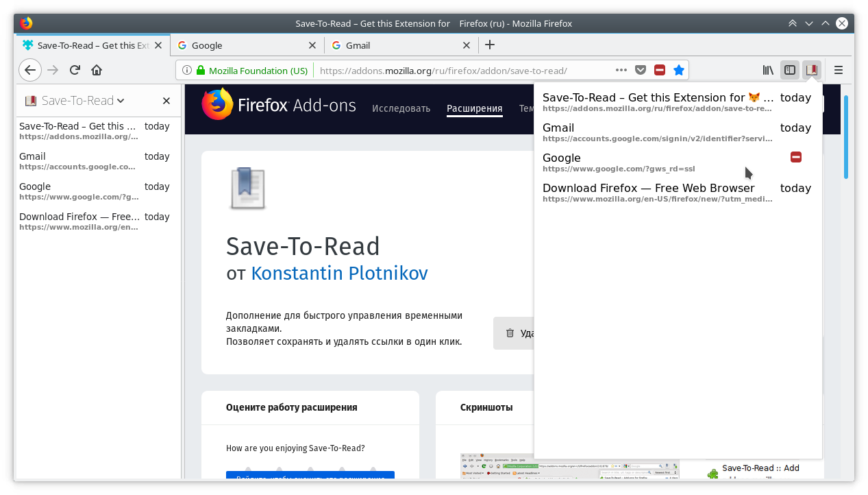Open the Firefox hamburger menu
This screenshot has width=868, height=495.
[x=839, y=70]
